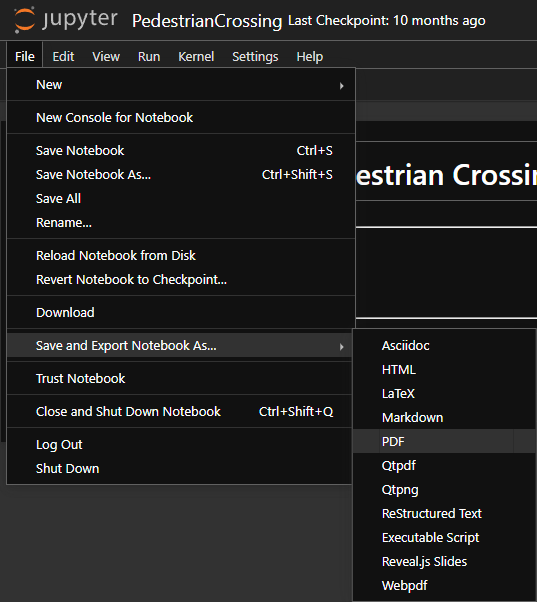Open the View menu
The image size is (537, 602).
(x=106, y=56)
